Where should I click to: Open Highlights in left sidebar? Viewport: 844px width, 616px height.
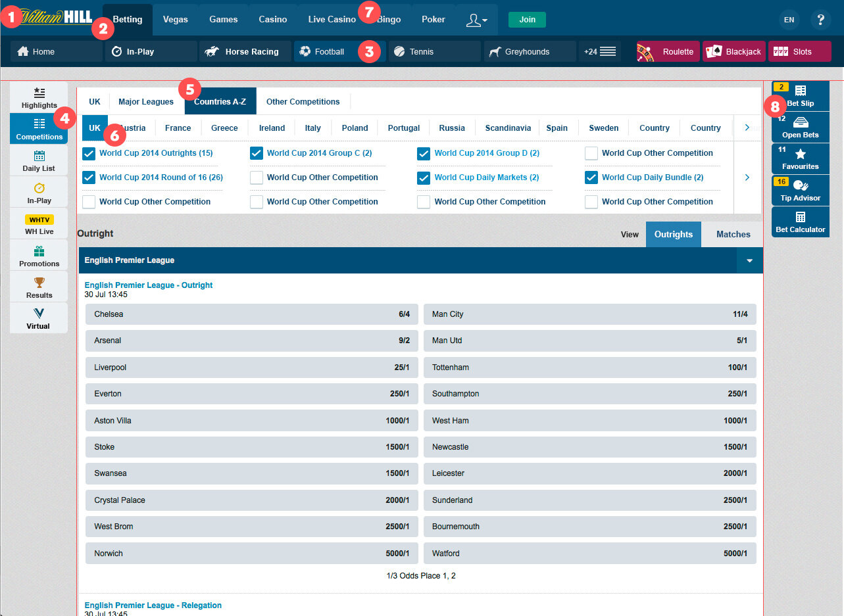[x=39, y=97]
